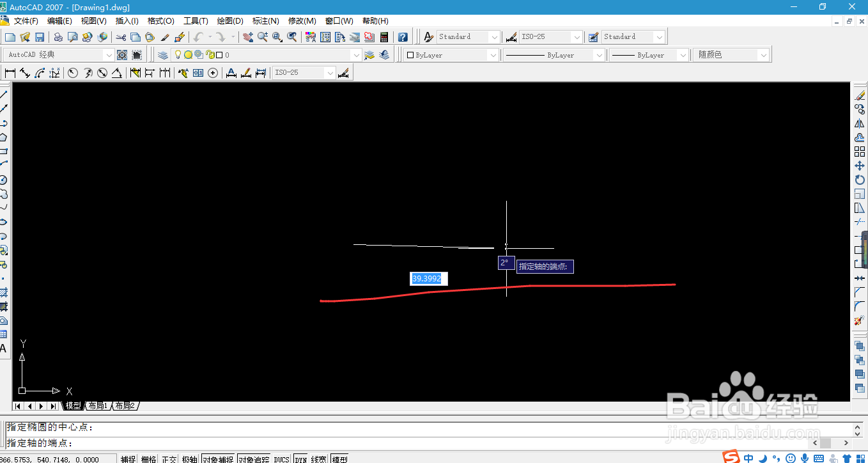
Task: Click the Center Mark dimension icon
Action: (x=213, y=73)
